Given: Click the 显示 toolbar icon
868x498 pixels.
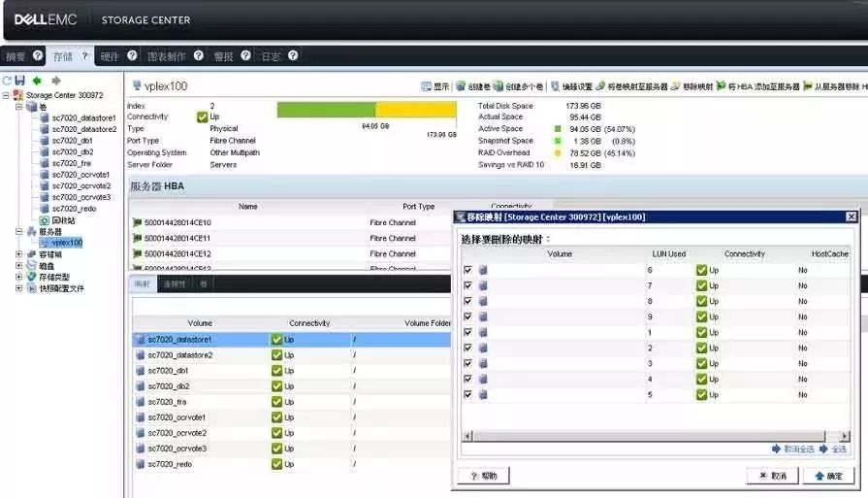Looking at the screenshot, I should [x=427, y=86].
